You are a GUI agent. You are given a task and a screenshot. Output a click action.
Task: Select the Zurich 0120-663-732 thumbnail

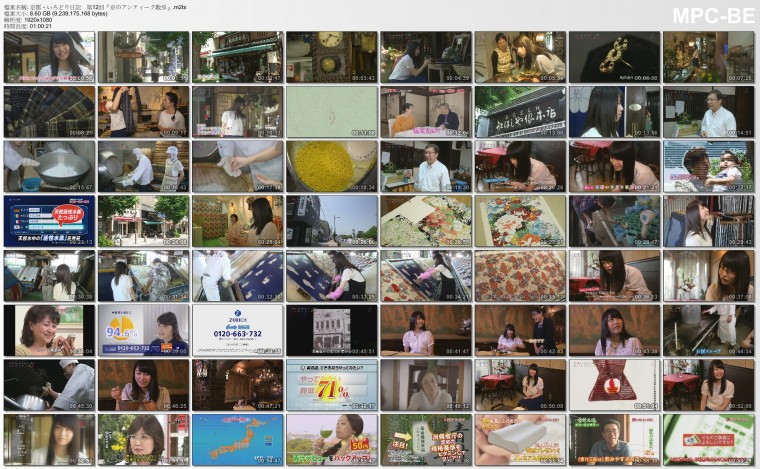click(x=238, y=331)
